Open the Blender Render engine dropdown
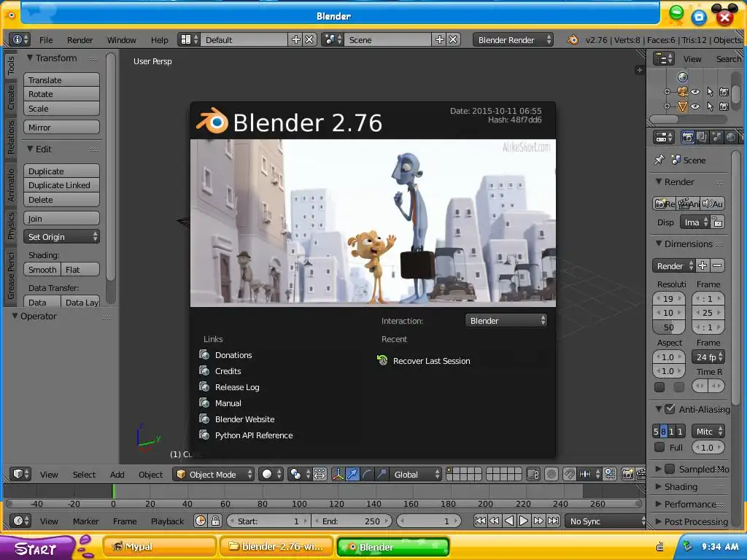 514,39
